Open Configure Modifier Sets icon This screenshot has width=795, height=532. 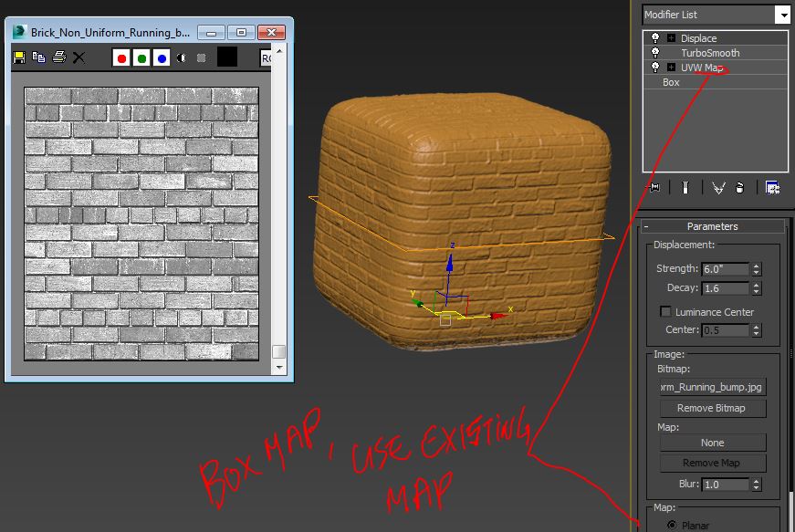click(772, 188)
